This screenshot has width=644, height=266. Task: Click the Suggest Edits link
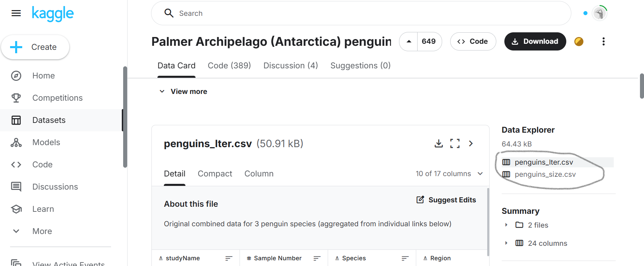[x=446, y=200]
